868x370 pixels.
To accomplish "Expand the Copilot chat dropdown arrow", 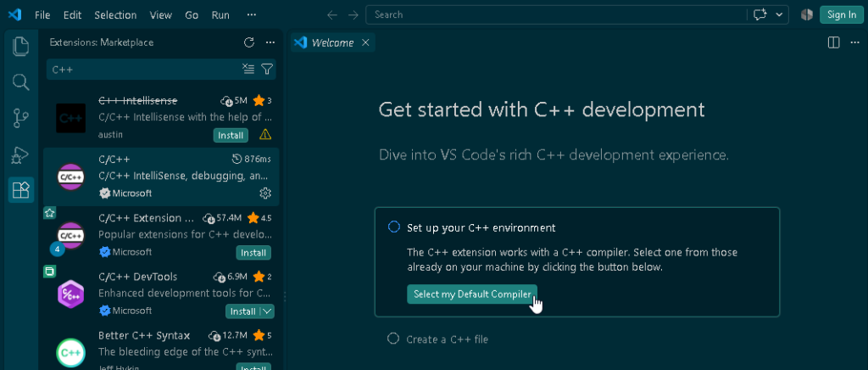I will [x=780, y=15].
